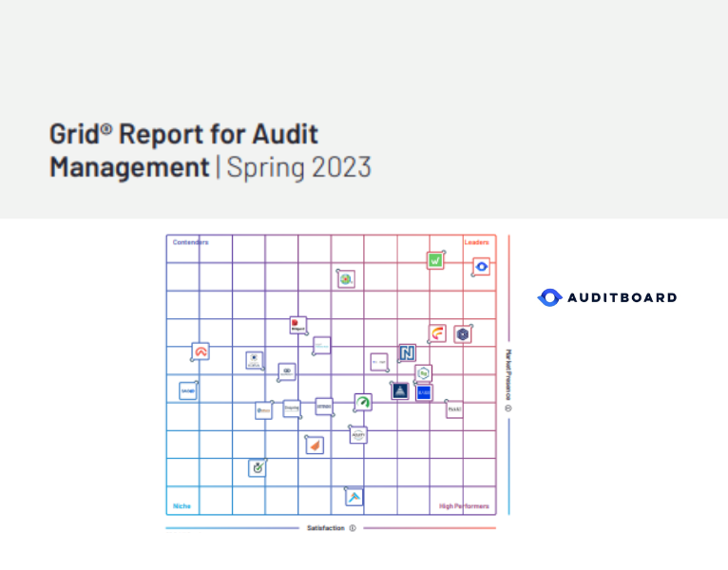The width and height of the screenshot is (728, 570).
Task: Click the dark blue hexagon logo marker
Action: (x=463, y=334)
